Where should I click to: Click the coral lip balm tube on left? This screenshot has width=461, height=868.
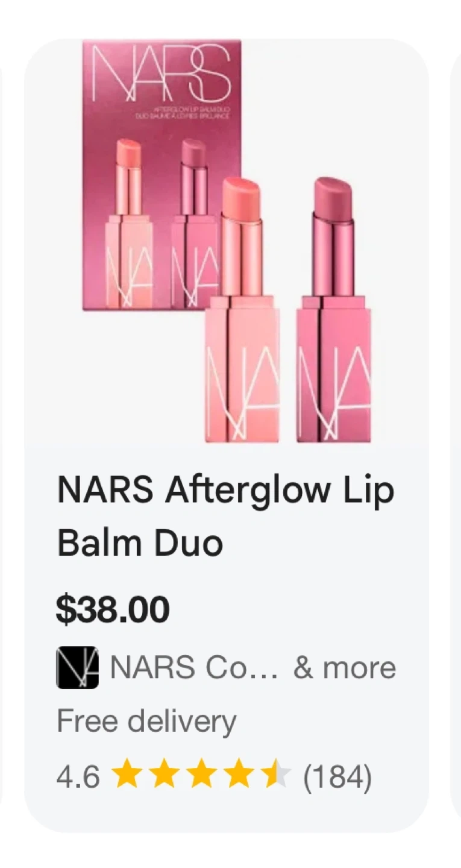point(242,310)
